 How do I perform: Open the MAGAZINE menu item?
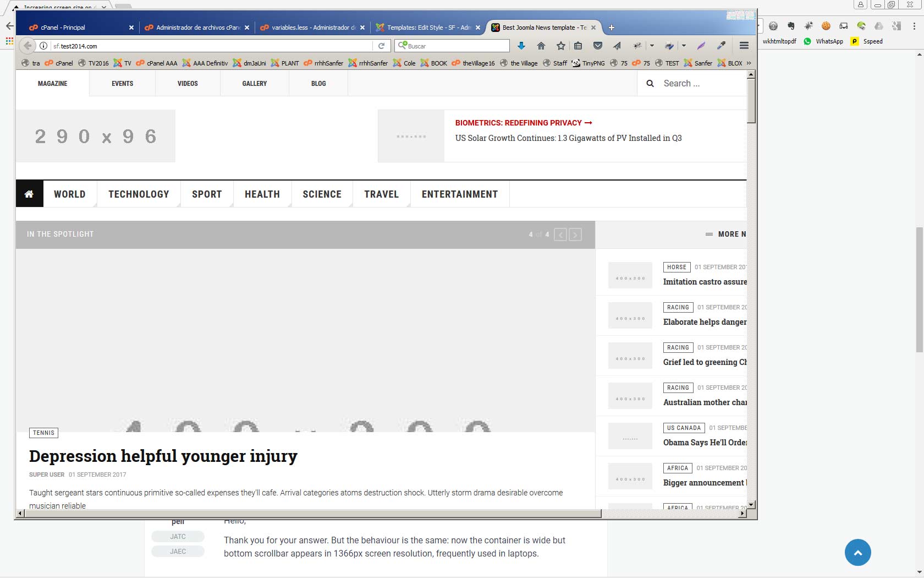pyautogui.click(x=53, y=84)
